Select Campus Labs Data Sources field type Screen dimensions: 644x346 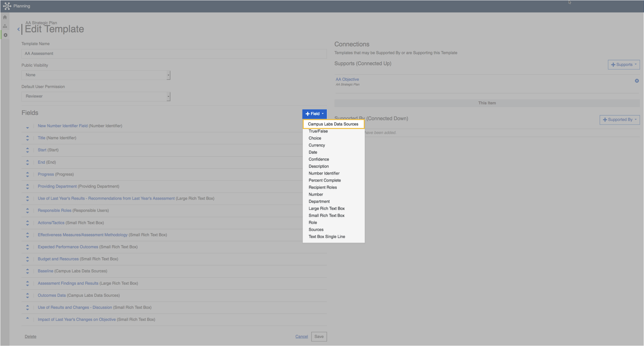coord(333,124)
